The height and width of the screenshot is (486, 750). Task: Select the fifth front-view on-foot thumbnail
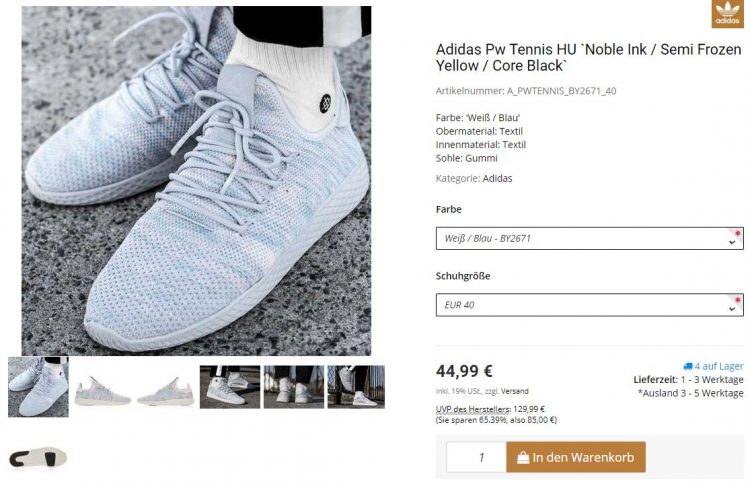(x=294, y=387)
